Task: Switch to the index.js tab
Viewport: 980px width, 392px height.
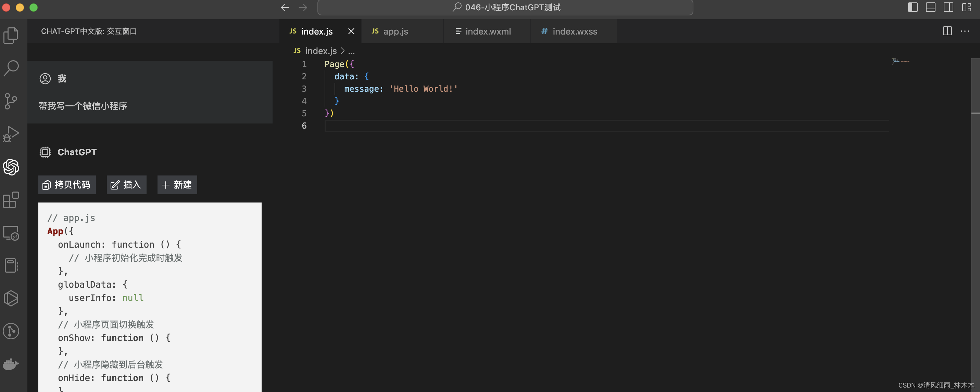Action: pyautogui.click(x=320, y=31)
